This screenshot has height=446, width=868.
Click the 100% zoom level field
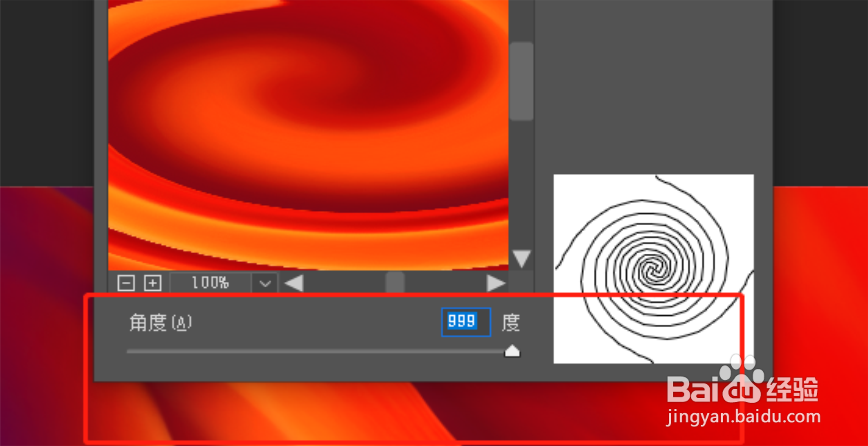click(x=210, y=283)
